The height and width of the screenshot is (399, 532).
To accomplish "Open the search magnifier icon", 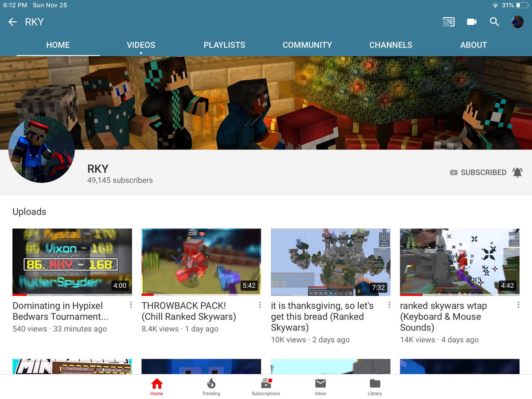I will point(494,22).
